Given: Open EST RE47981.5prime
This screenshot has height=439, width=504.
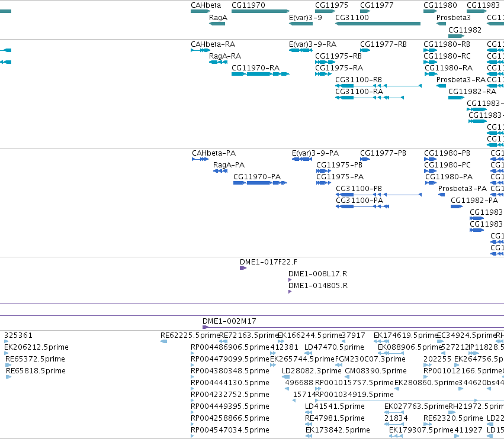Looking at the screenshot, I should (x=308, y=424).
